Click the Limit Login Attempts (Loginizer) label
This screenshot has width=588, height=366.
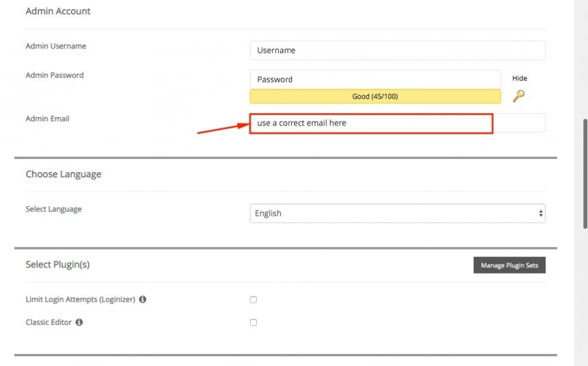pyautogui.click(x=80, y=299)
